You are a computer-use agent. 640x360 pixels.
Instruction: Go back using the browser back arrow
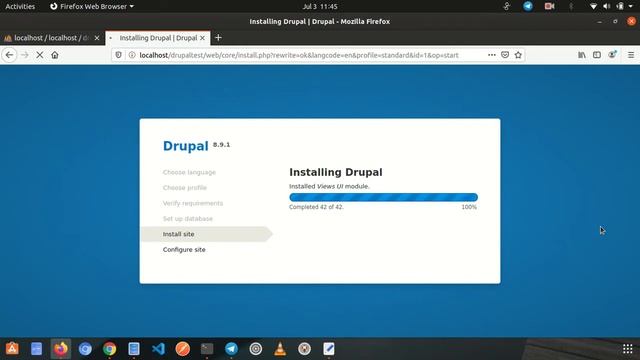(9, 55)
